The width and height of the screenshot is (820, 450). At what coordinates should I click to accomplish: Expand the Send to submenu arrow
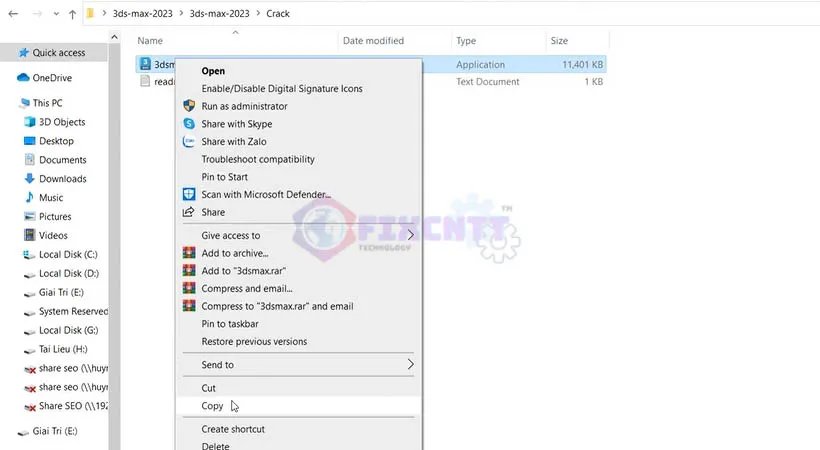(x=410, y=365)
